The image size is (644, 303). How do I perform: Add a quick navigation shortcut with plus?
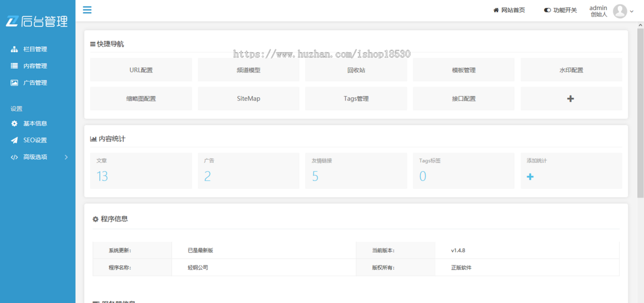coord(571,99)
